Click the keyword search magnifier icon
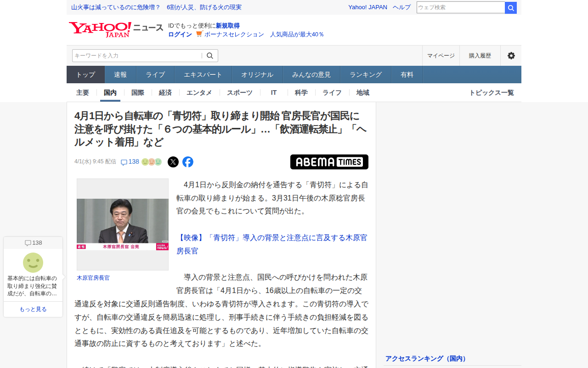This screenshot has height=368, width=588. [210, 56]
